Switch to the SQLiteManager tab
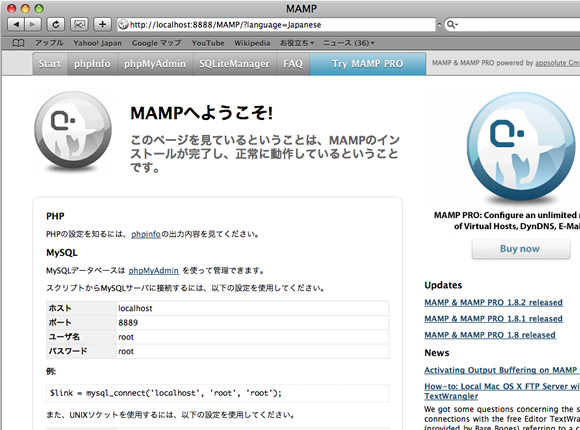The height and width of the screenshot is (430, 580). (235, 64)
